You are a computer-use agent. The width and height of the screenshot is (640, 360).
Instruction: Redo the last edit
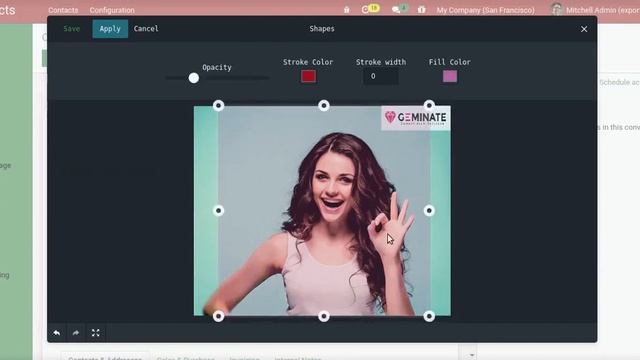click(x=76, y=333)
